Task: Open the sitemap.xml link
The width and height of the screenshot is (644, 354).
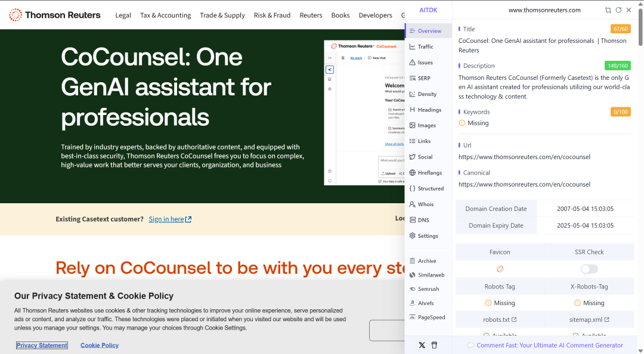Action: click(589, 319)
